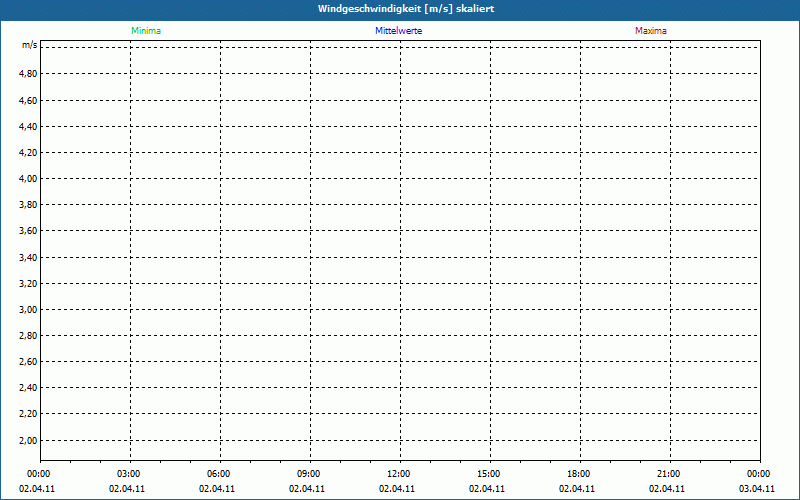
Task: Select the 2,00 y-axis value label
Action: (x=28, y=441)
